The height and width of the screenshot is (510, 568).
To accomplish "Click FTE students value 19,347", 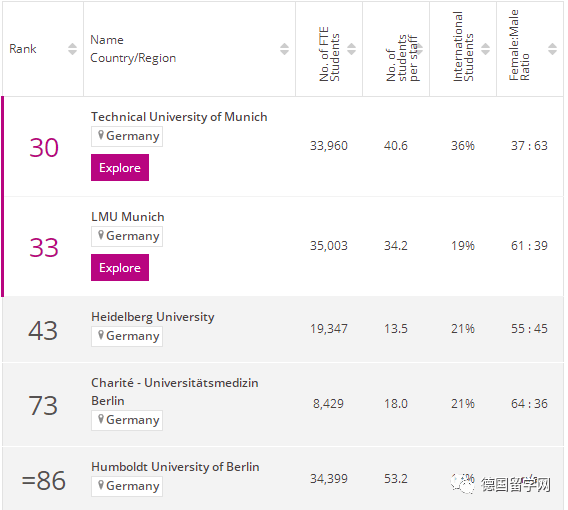I will point(329,329).
